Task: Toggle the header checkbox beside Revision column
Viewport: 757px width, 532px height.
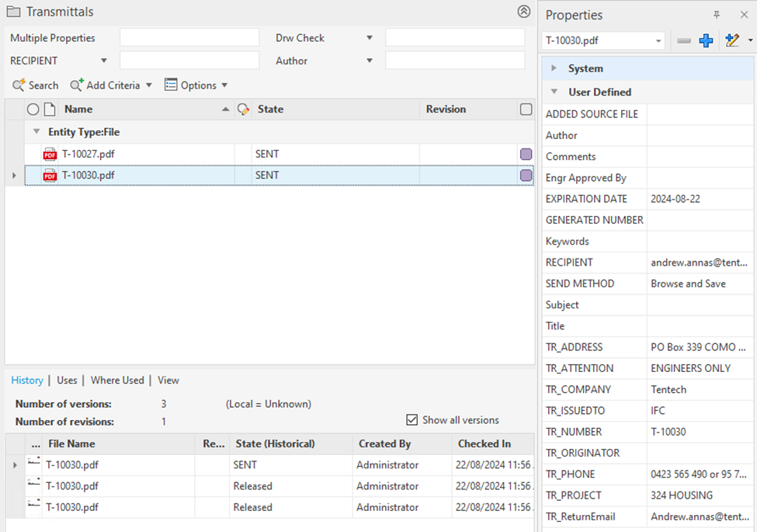Action: 526,110
